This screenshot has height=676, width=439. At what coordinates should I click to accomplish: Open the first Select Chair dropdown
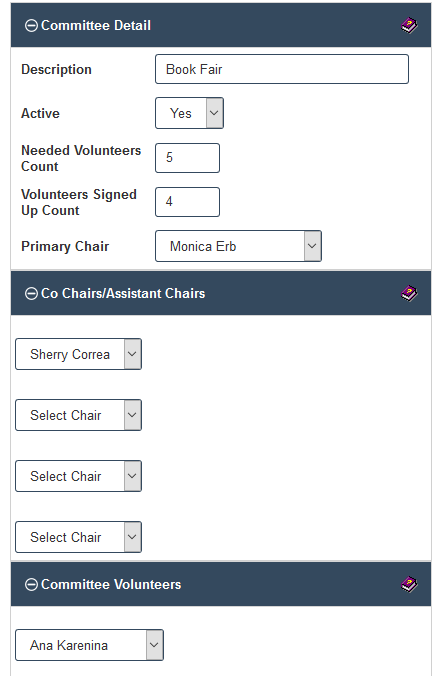coord(78,415)
